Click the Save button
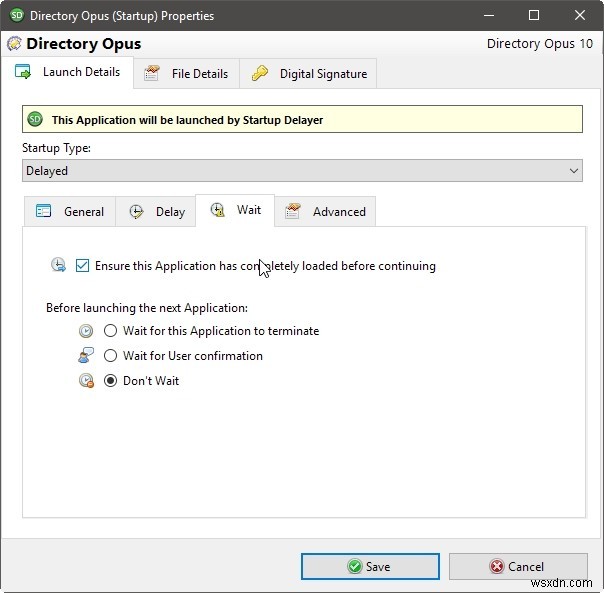The image size is (604, 593). pyautogui.click(x=370, y=566)
